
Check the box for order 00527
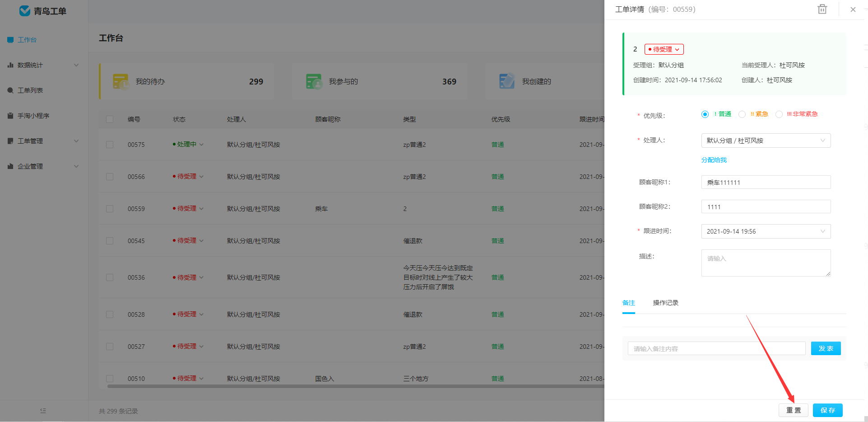(x=110, y=347)
